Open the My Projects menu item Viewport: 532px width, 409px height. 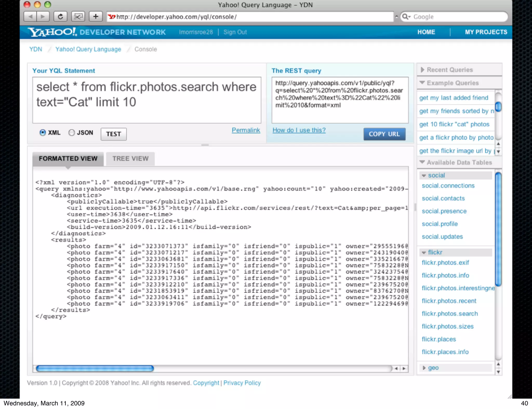486,32
